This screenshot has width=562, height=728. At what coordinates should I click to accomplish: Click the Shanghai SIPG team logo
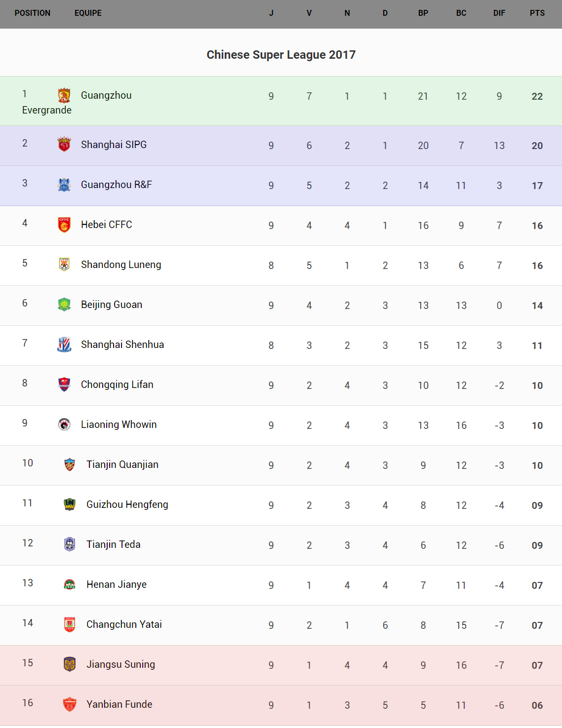[64, 144]
